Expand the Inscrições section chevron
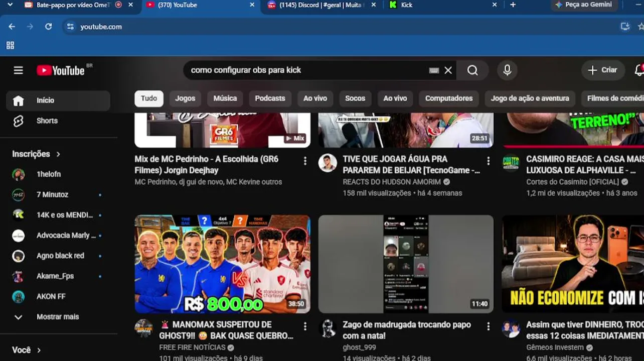This screenshot has height=361, width=644. pos(58,154)
